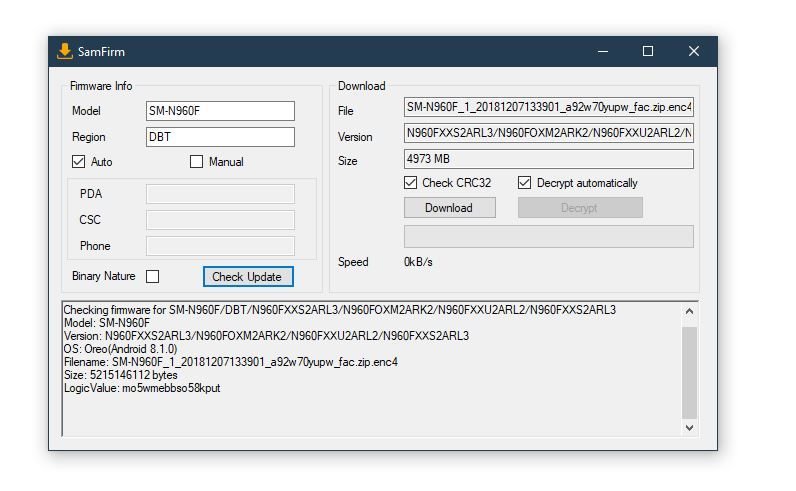Click the Speed value 0kB/s
The height and width of the screenshot is (491, 796).
click(x=418, y=262)
